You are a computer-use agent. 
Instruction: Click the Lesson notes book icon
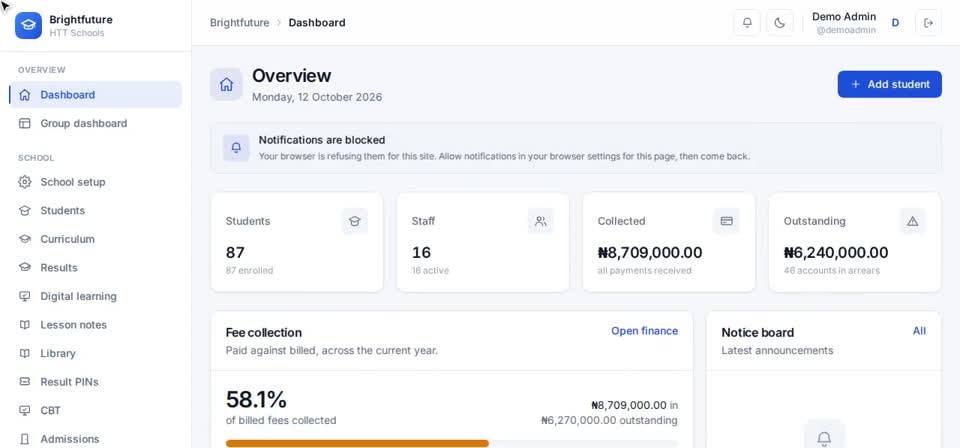tap(24, 325)
